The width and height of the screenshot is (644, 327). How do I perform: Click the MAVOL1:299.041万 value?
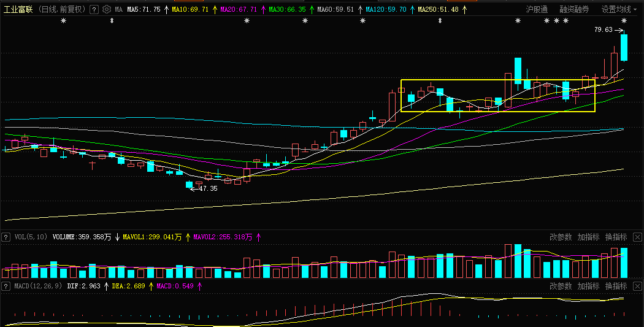tap(152, 237)
